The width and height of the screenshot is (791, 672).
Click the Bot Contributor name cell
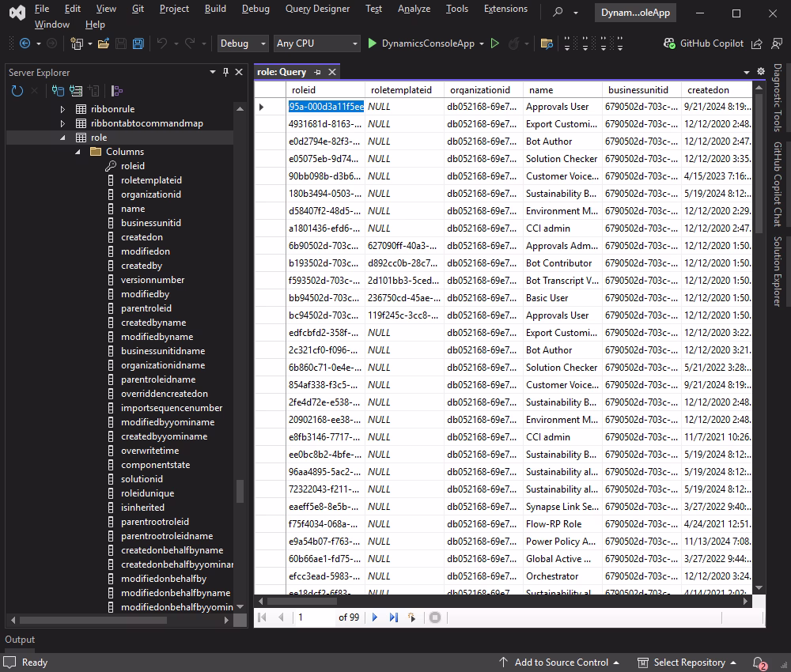coord(562,263)
